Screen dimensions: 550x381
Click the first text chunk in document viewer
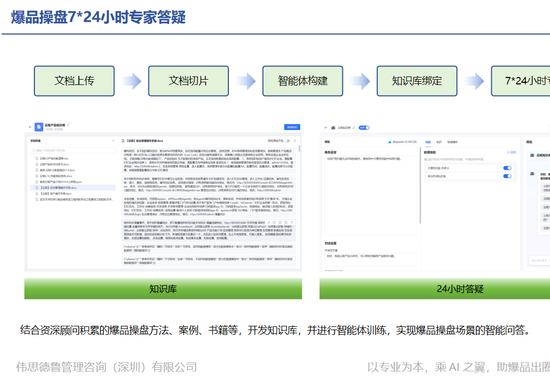[x=208, y=160]
